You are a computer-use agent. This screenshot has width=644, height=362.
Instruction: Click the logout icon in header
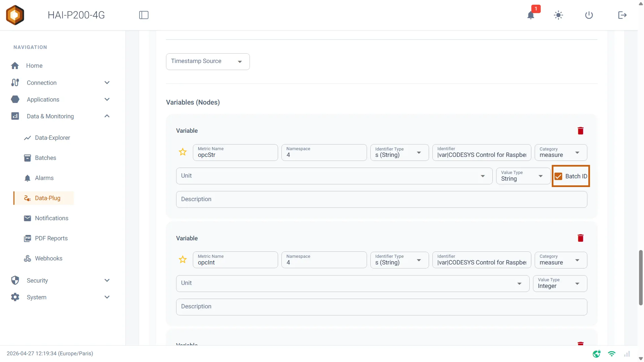point(622,15)
